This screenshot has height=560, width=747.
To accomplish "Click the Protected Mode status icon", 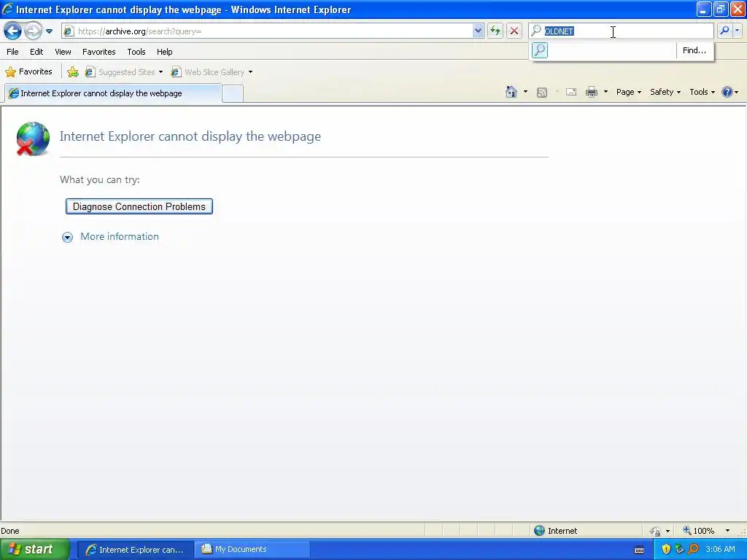I will coord(656,531).
